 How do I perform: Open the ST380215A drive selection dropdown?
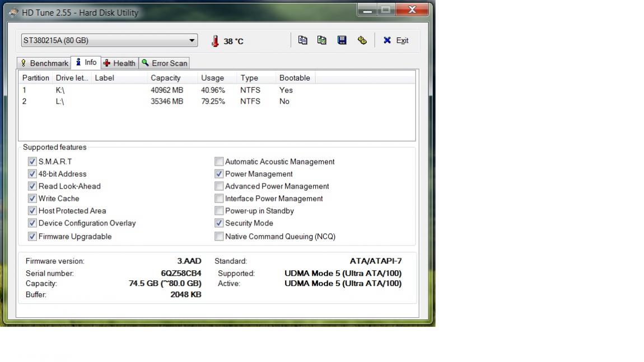point(109,40)
